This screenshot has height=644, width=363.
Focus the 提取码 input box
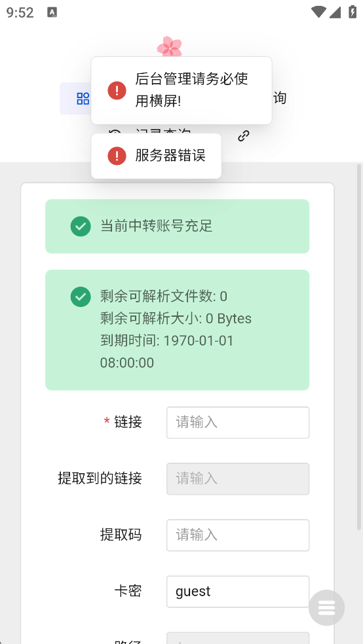pyautogui.click(x=238, y=535)
